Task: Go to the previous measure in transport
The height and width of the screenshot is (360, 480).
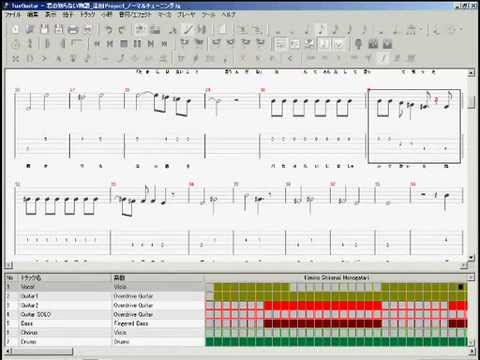Action: (x=110, y=44)
